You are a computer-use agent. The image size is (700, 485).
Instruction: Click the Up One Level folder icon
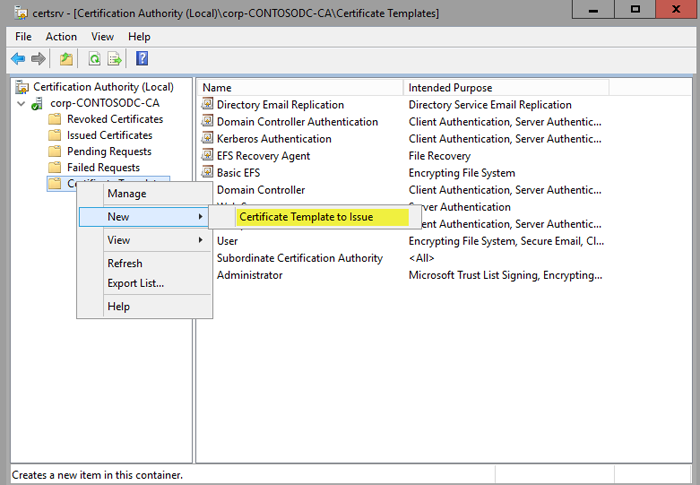(66, 59)
